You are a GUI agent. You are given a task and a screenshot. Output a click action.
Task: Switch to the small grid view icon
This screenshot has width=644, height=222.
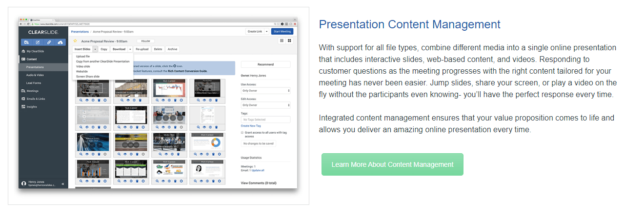click(282, 40)
